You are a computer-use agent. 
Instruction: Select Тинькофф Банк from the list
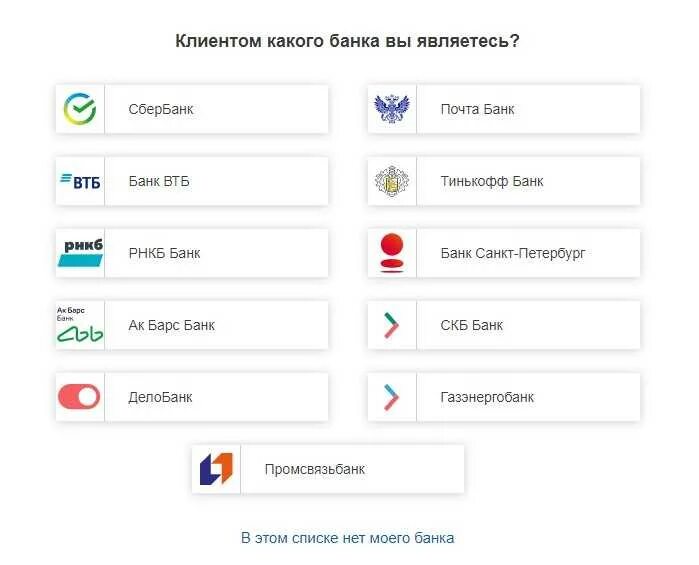point(504,181)
